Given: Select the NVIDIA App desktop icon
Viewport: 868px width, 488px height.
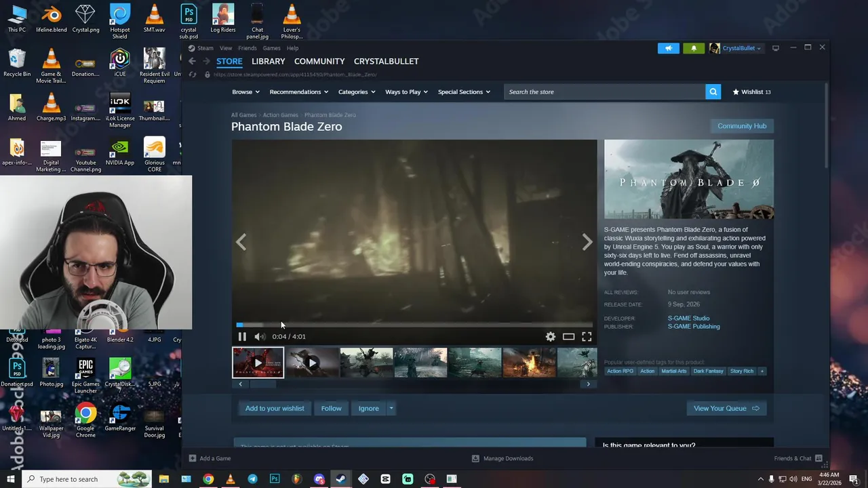Looking at the screenshot, I should click(120, 153).
